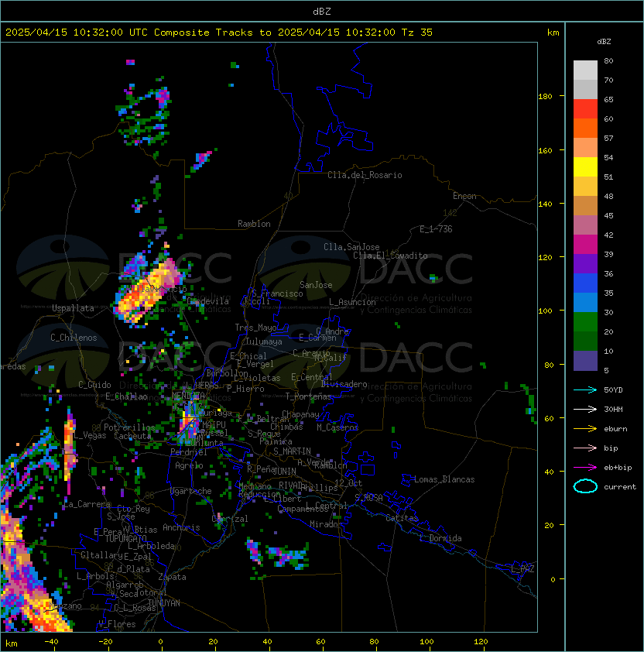
Task: Select the yellow 51 dBZ color swatch
Action: coord(585,167)
